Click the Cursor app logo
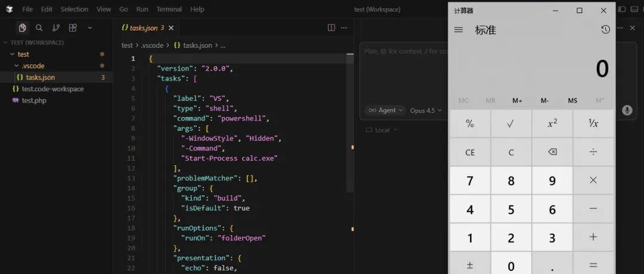This screenshot has width=644, height=274. pos(9,9)
